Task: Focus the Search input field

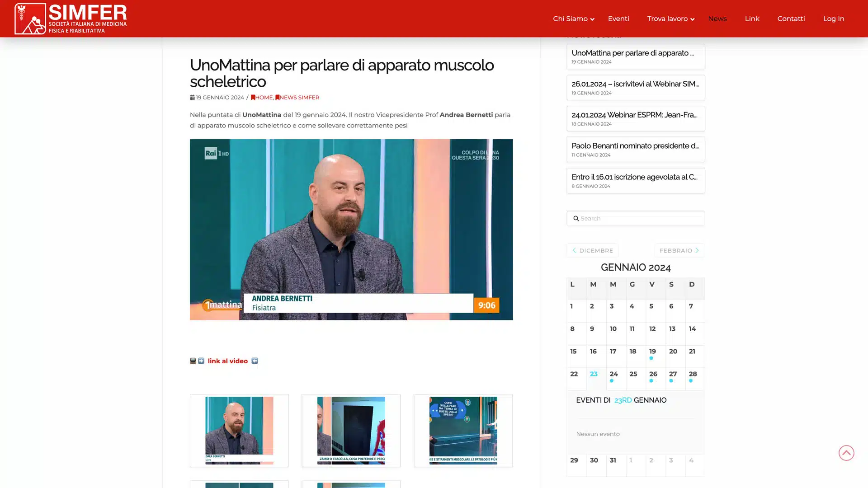Action: click(x=636, y=219)
